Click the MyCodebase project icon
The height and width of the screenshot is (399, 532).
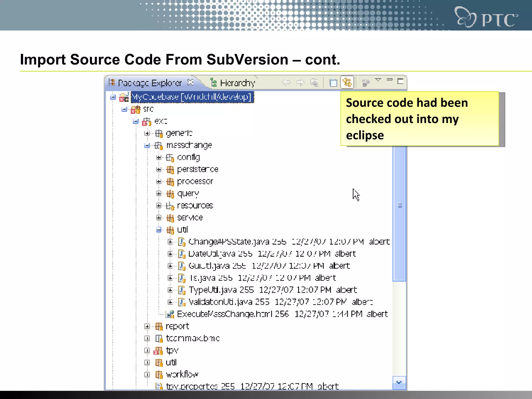coord(124,97)
